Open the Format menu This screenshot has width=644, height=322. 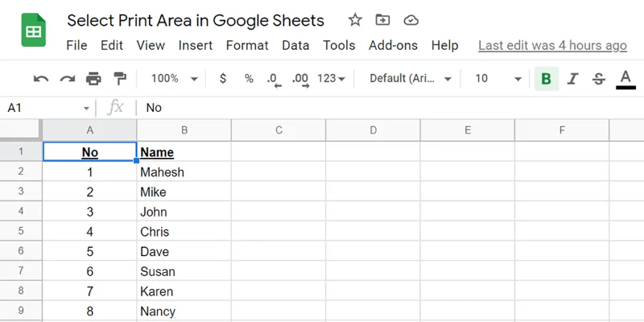pyautogui.click(x=247, y=45)
